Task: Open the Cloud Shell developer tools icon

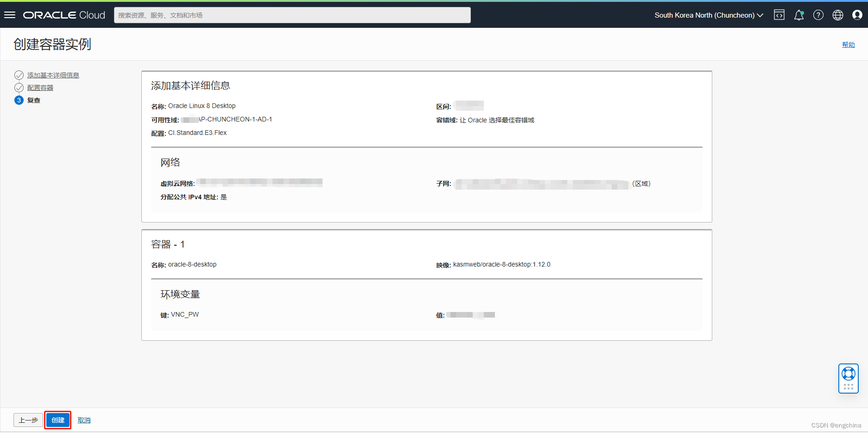Action: tap(779, 15)
